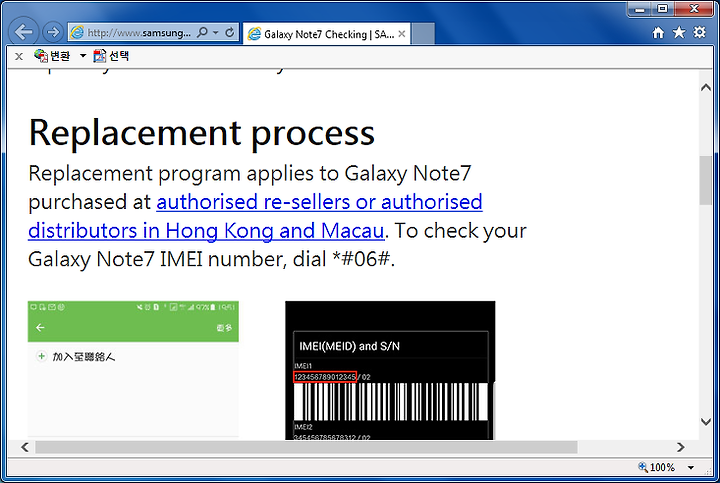Image resolution: width=720 pixels, height=483 pixels.
Task: Expand the zoom level dropdown arrow
Action: tap(691, 467)
